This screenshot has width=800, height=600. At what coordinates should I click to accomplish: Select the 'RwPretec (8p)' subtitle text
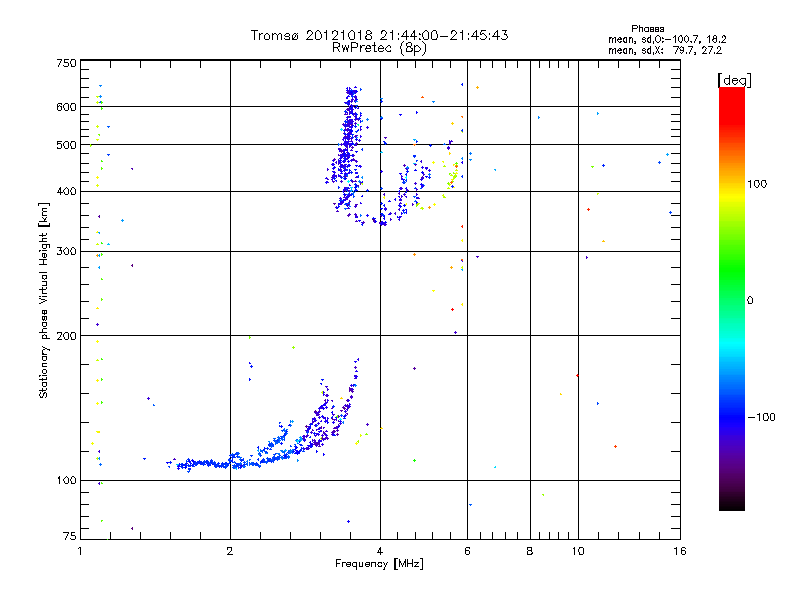tap(379, 48)
